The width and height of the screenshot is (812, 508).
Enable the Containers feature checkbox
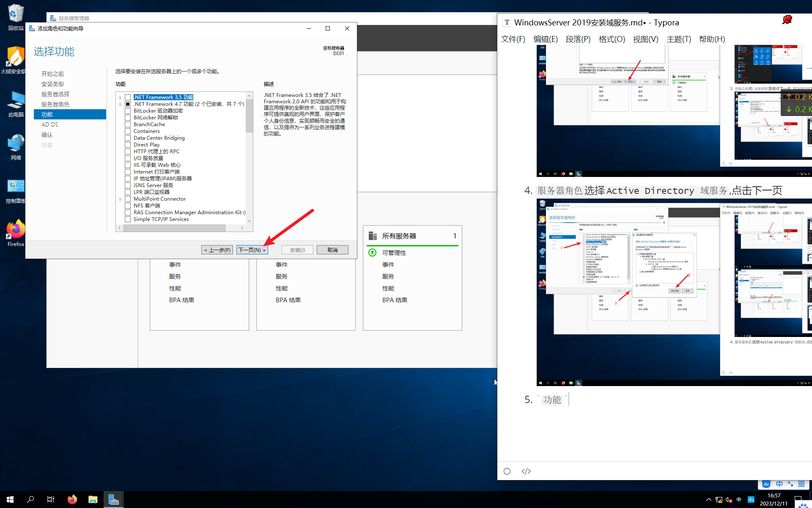coord(128,131)
